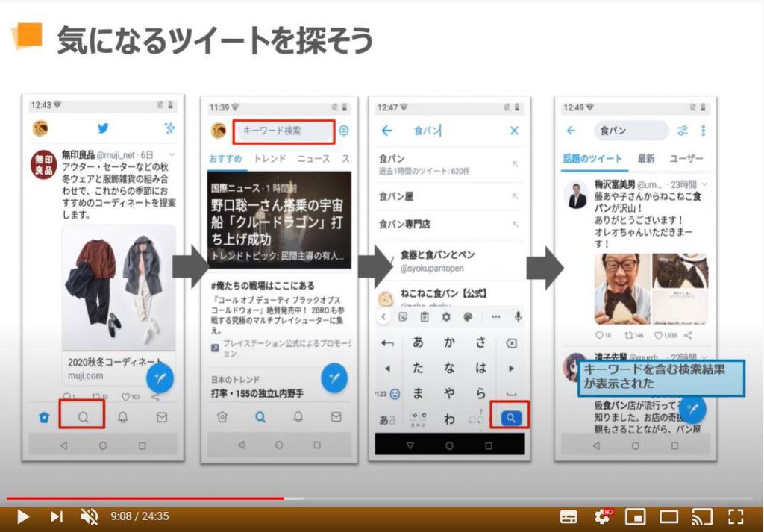Switch to theater mode
The image size is (764, 532).
[x=668, y=516]
